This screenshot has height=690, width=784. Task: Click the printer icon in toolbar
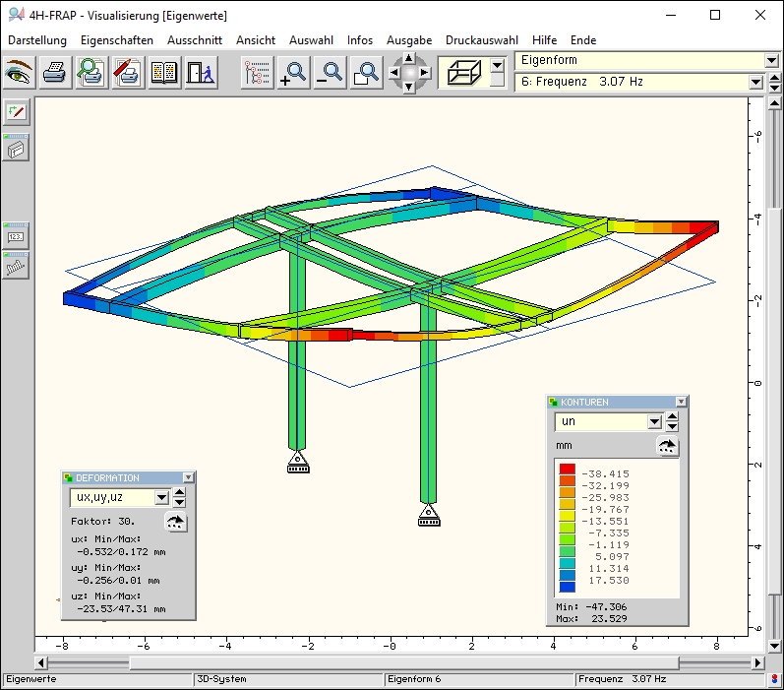tap(55, 72)
